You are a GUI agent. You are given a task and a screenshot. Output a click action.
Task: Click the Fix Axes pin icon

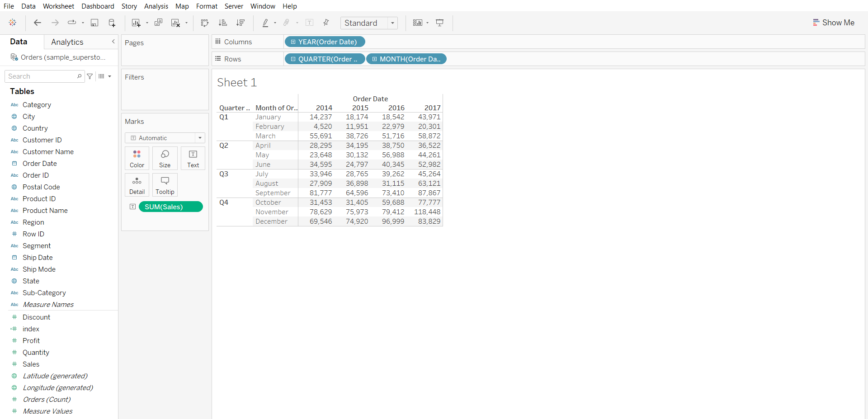click(x=326, y=23)
